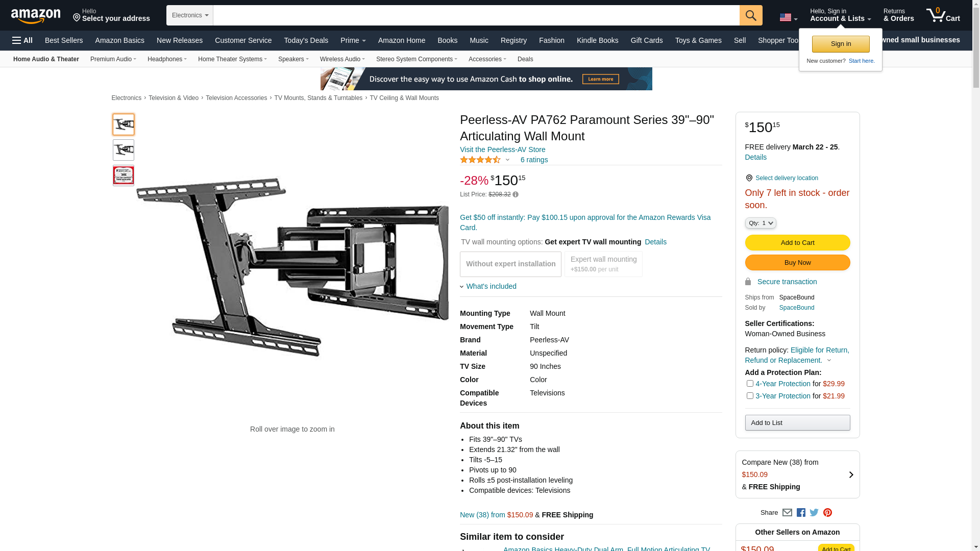The height and width of the screenshot is (551, 980).
Task: Select the second product thumbnail
Action: point(124,150)
